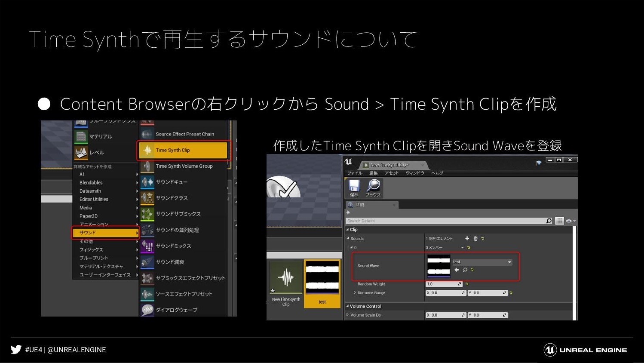The width and height of the screenshot is (644, 363).
Task: Click the Sound Wave asset thumbnail
Action: pyautogui.click(x=439, y=266)
